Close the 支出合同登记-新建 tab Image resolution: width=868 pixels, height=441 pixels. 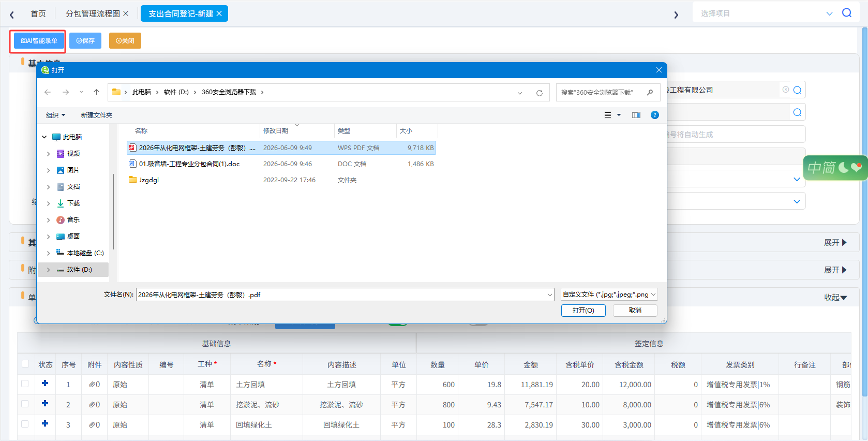[219, 13]
